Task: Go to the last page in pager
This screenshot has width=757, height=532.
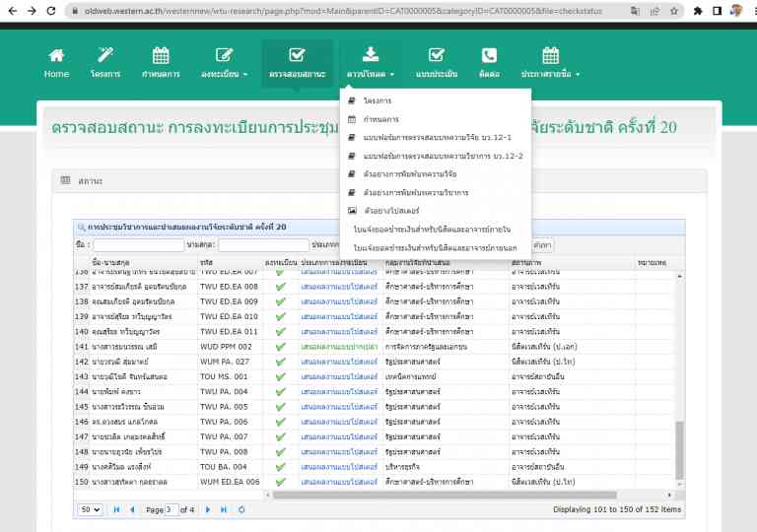Action: [x=223, y=509]
